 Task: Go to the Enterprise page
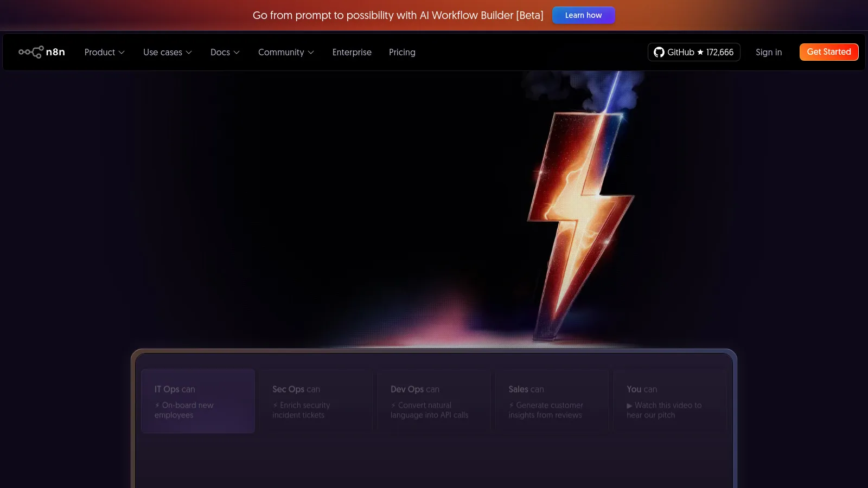[352, 52]
